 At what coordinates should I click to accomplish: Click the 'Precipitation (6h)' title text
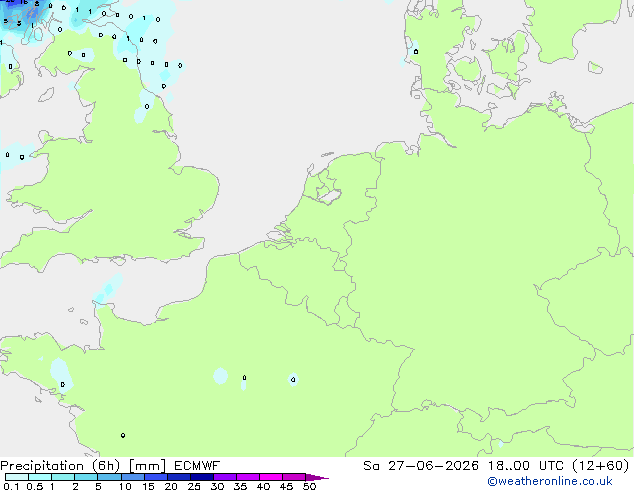pos(60,466)
